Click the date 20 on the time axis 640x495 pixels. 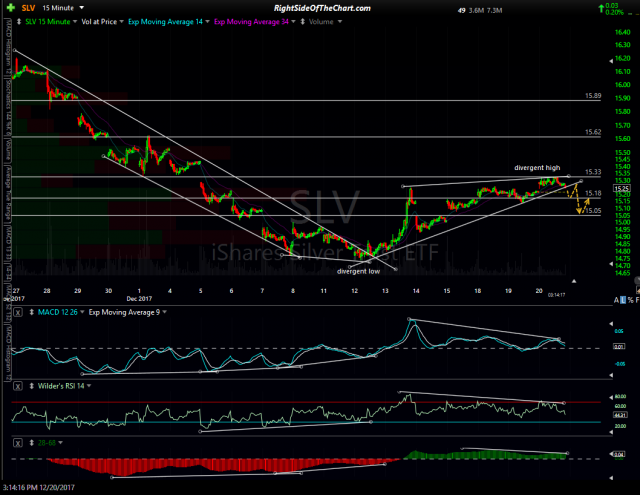click(x=539, y=291)
